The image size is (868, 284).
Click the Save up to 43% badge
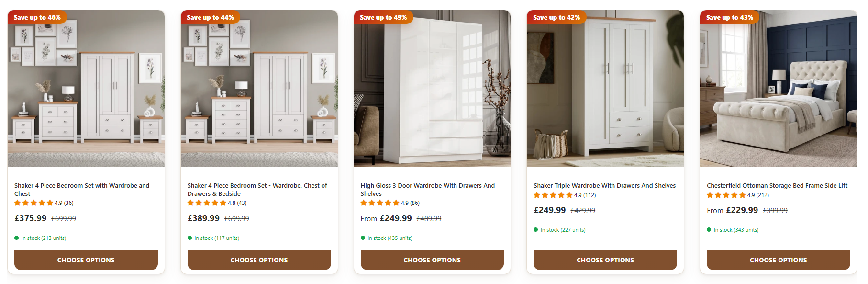click(730, 17)
